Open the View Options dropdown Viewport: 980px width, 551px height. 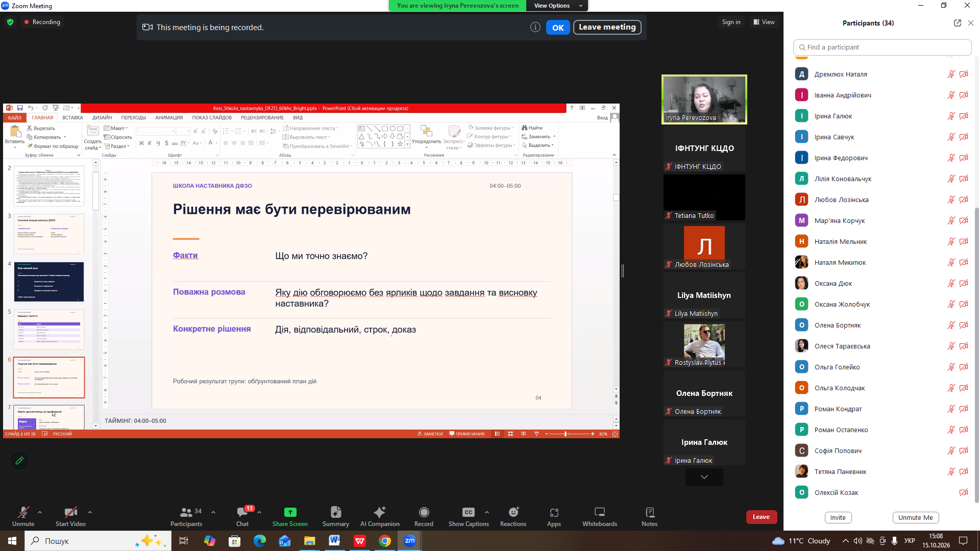(x=558, y=6)
